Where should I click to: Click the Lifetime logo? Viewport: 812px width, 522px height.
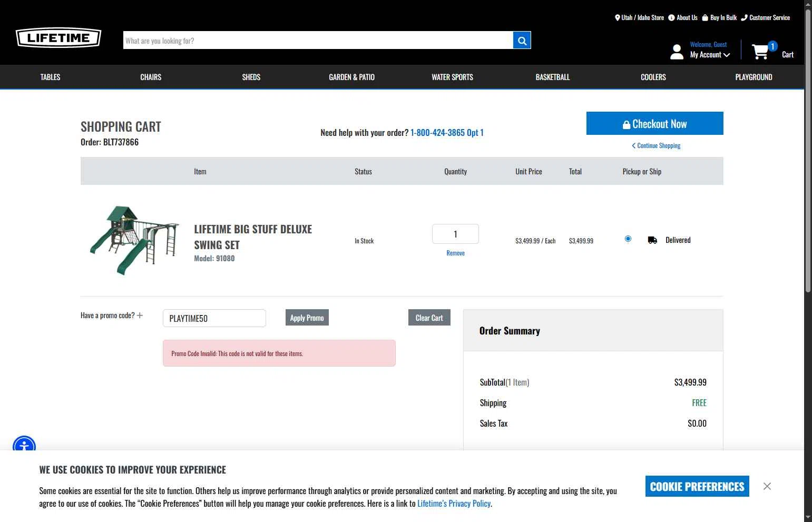58,38
